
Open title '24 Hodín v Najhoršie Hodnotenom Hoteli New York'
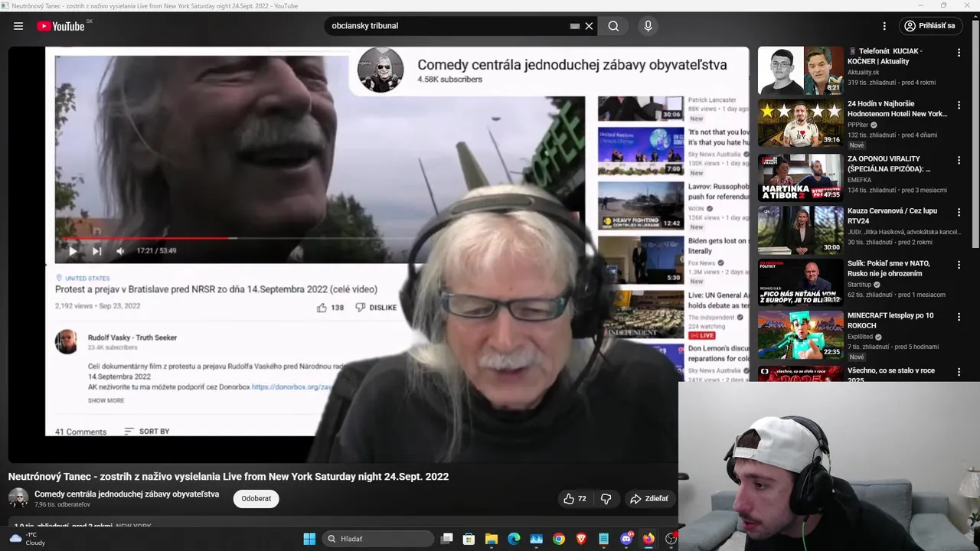click(x=897, y=109)
